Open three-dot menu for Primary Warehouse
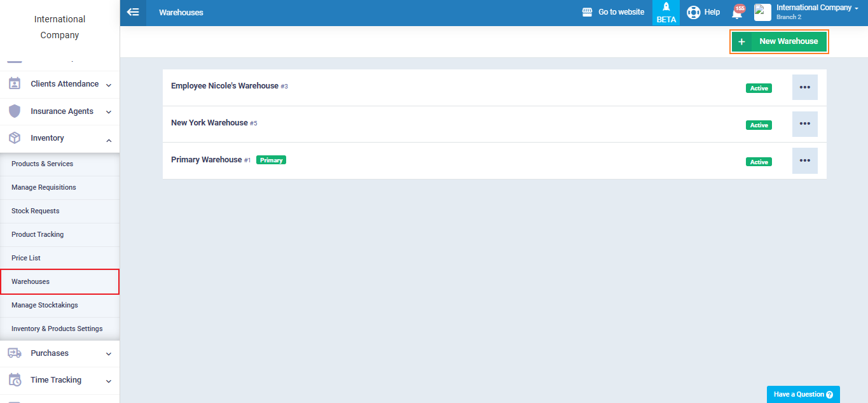Screen dimensions: 868x403 pyautogui.click(x=804, y=161)
